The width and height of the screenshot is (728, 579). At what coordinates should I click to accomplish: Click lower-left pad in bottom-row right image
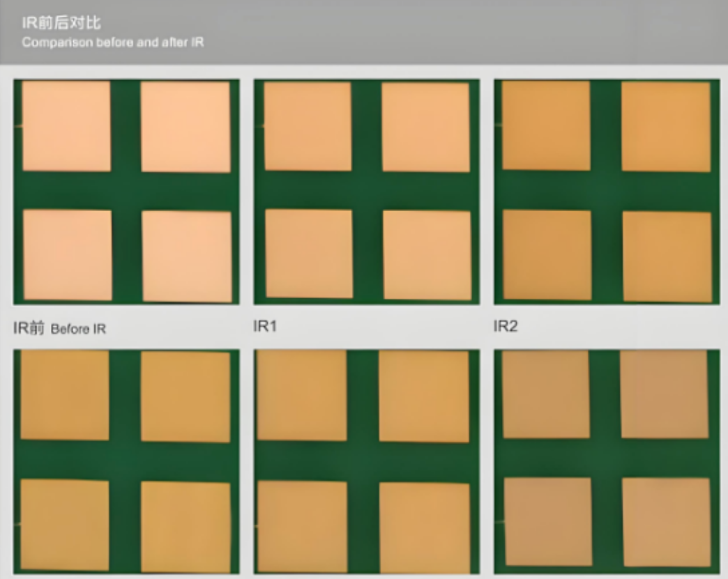(547, 521)
